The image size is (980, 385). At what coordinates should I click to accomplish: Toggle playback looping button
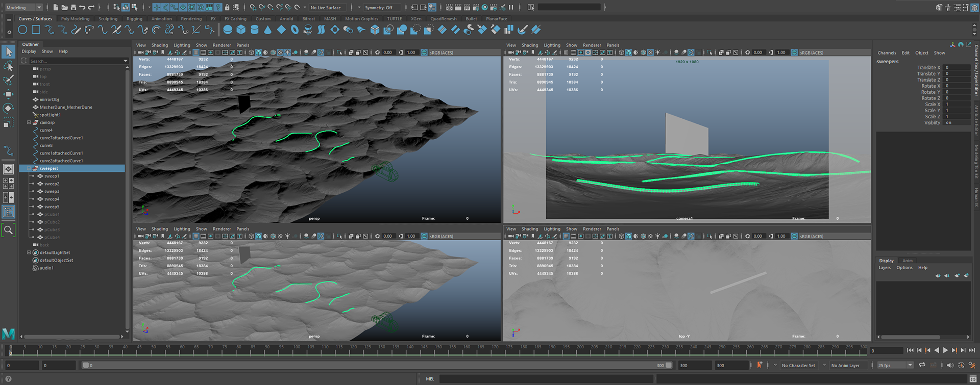(x=922, y=365)
